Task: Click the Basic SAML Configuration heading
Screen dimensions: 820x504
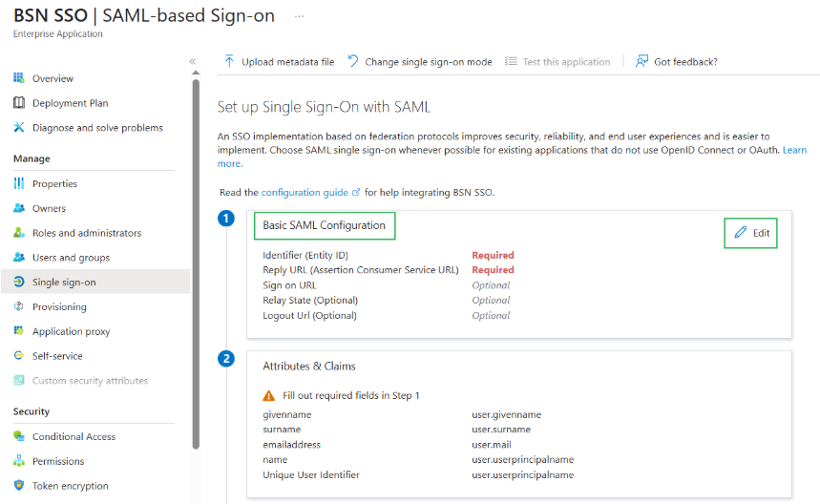Action: tap(324, 225)
